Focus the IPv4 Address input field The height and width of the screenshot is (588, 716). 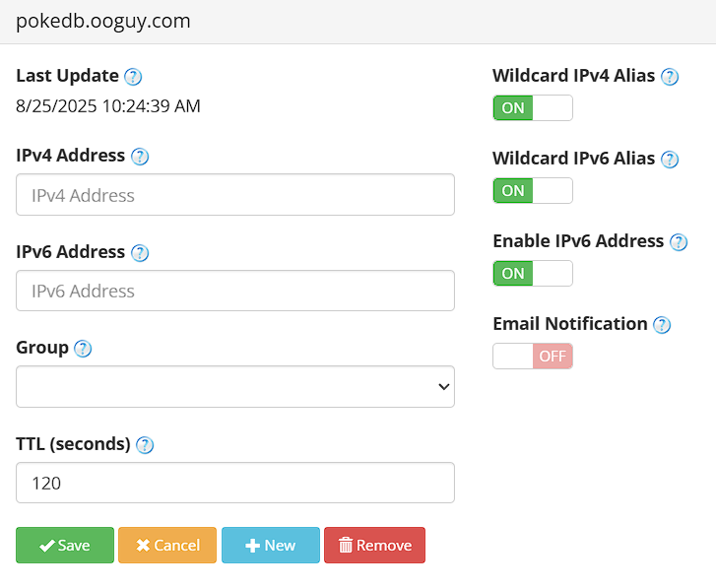[x=235, y=195]
